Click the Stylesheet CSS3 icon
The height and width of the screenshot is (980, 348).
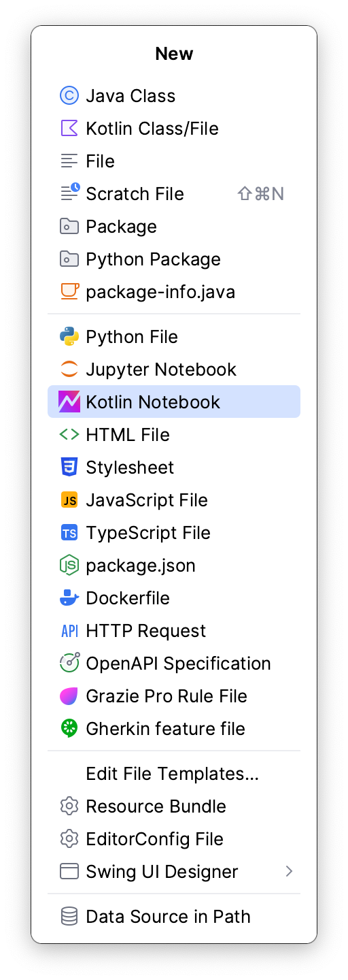pyautogui.click(x=69, y=468)
